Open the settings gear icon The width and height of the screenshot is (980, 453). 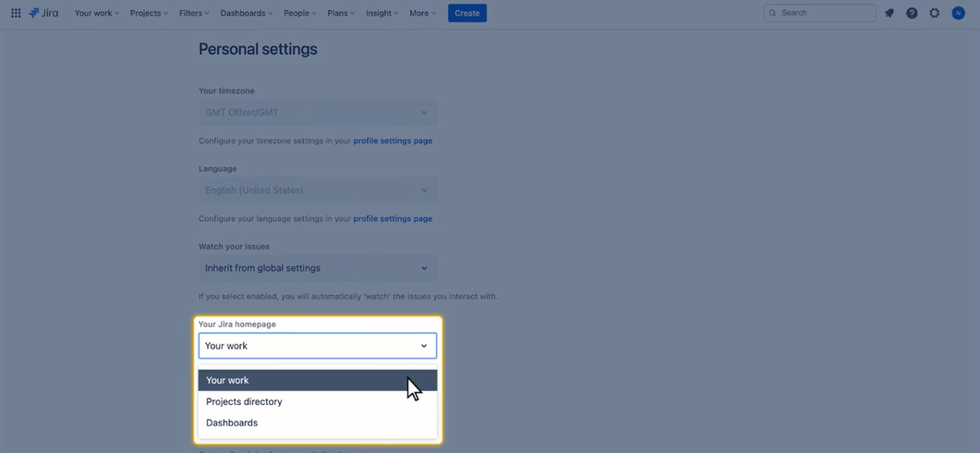click(935, 13)
